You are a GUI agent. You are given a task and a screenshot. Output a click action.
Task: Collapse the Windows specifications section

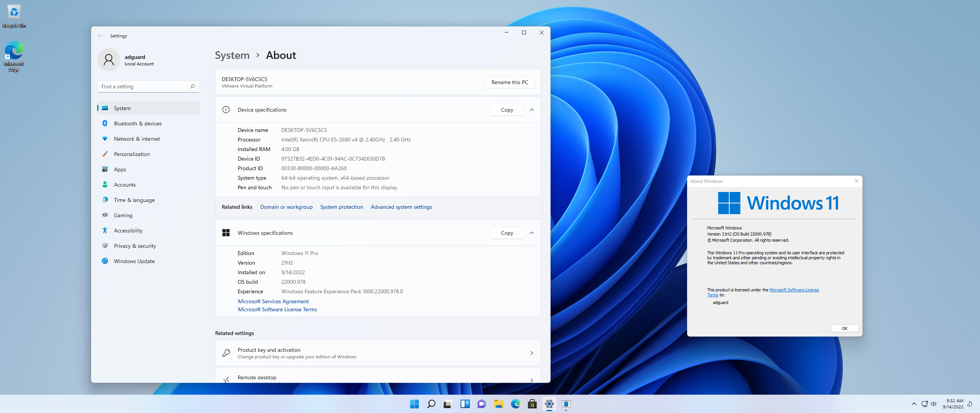(x=532, y=233)
